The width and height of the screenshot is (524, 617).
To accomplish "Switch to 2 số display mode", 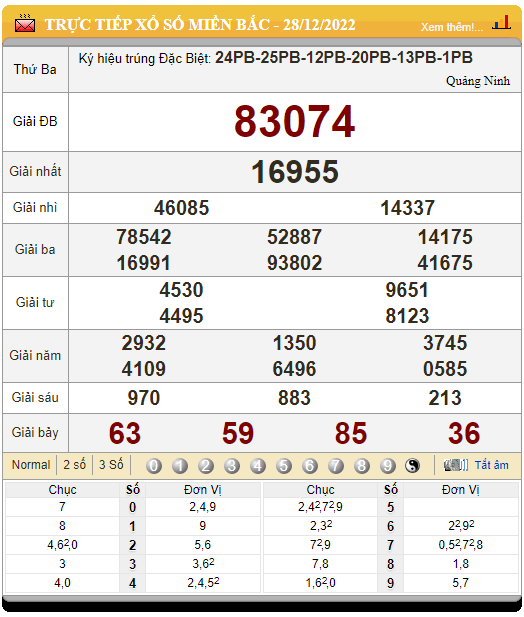I will coord(75,465).
